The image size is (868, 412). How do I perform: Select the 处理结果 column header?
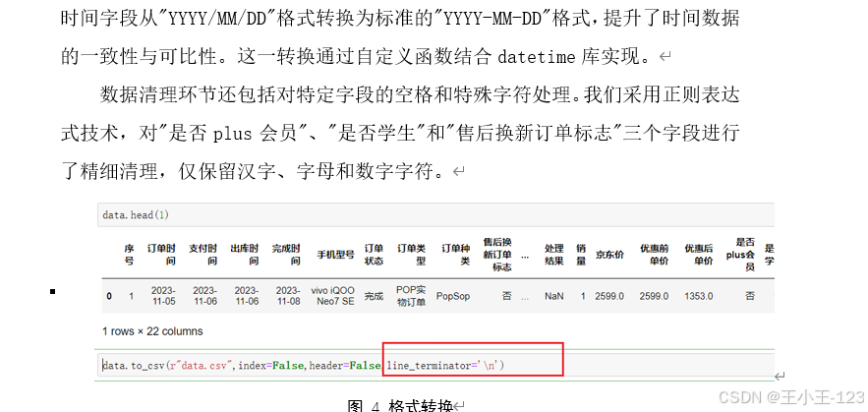click(x=553, y=255)
